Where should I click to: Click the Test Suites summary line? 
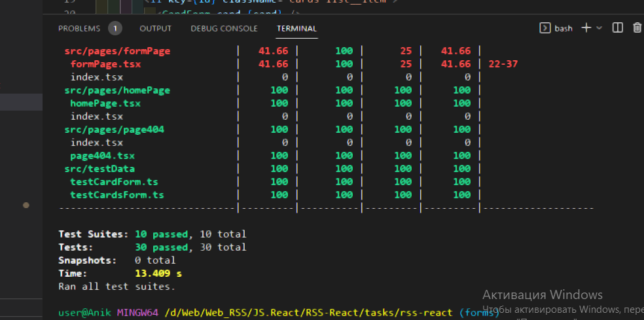pyautogui.click(x=152, y=234)
